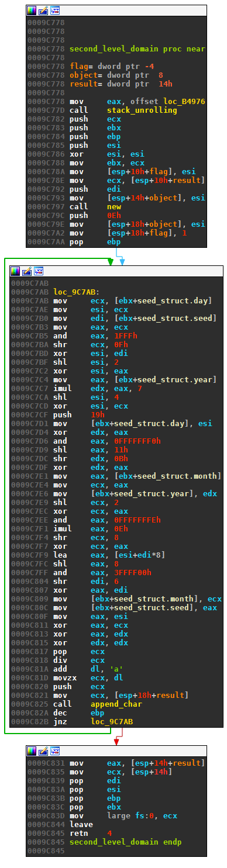Click graph group icon on final return block
The width and height of the screenshot is (227, 868).
(55, 751)
